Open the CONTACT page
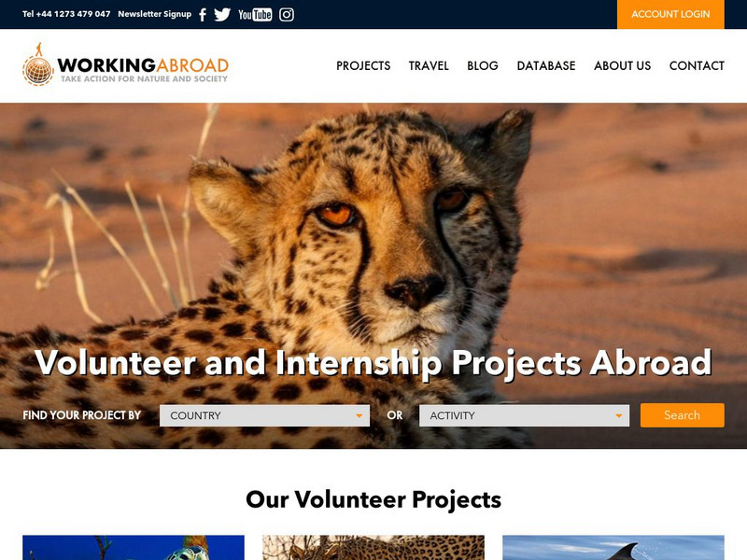The width and height of the screenshot is (747, 560). tap(697, 65)
